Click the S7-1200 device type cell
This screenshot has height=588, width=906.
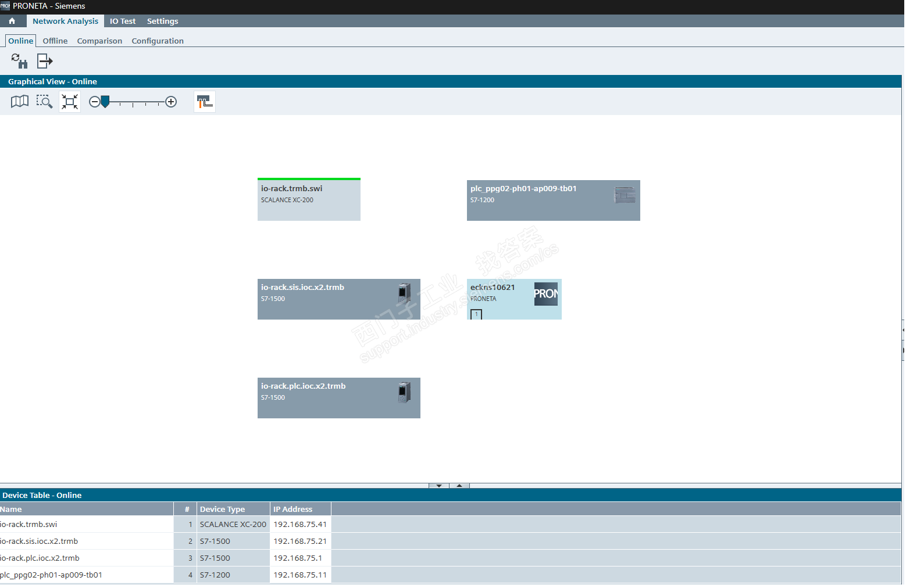[233, 575]
